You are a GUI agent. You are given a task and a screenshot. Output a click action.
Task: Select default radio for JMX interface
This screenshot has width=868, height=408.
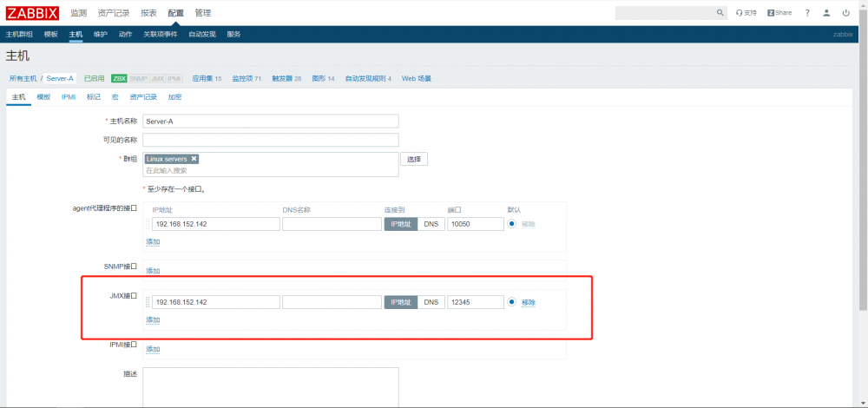click(x=511, y=302)
